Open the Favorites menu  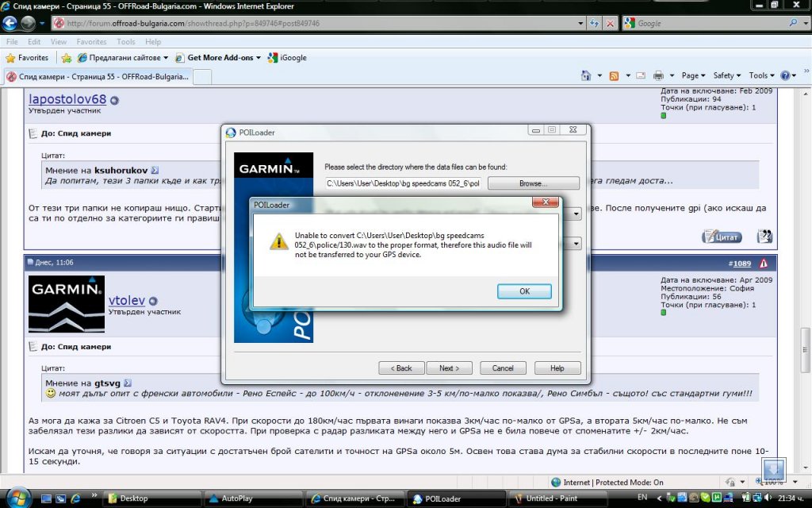pos(91,41)
